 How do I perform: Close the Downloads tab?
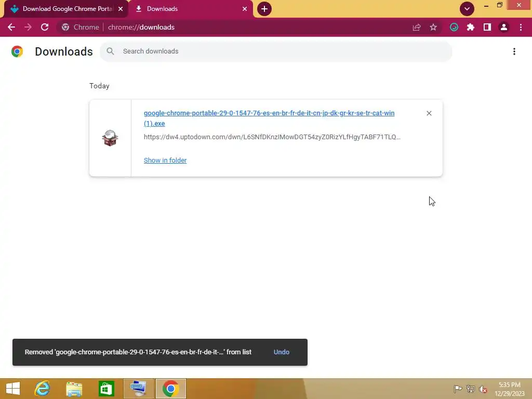[x=245, y=9]
